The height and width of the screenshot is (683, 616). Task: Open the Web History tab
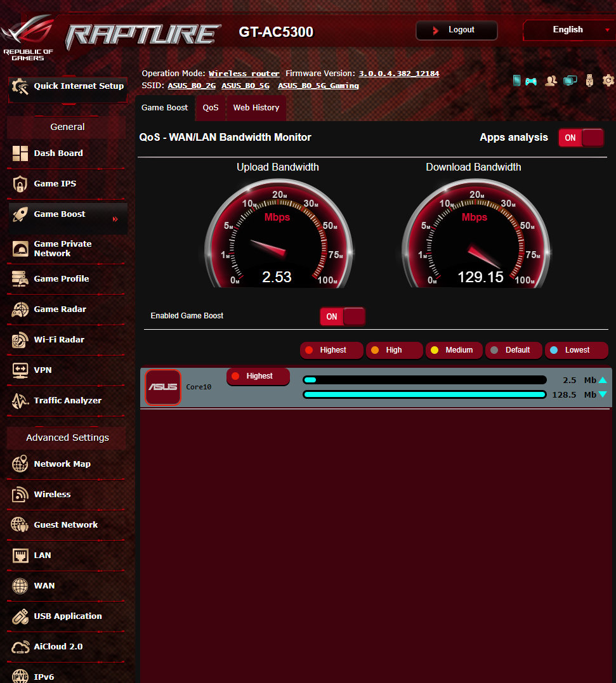pos(256,108)
